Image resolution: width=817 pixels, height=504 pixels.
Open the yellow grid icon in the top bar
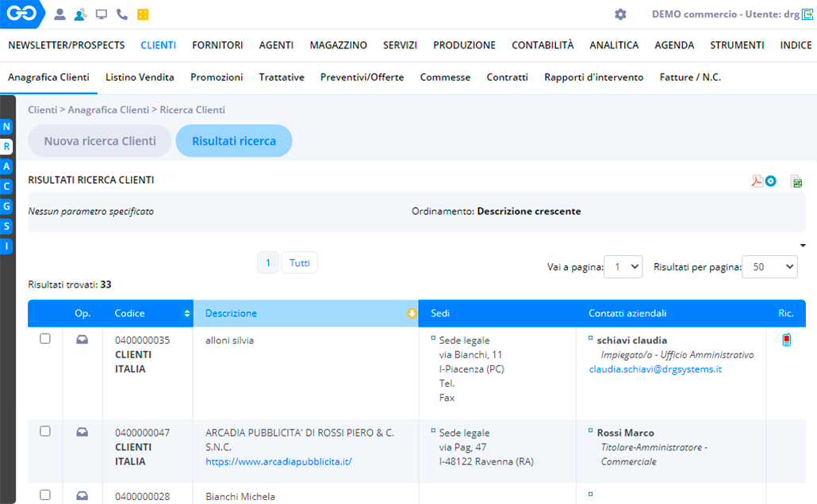(143, 14)
